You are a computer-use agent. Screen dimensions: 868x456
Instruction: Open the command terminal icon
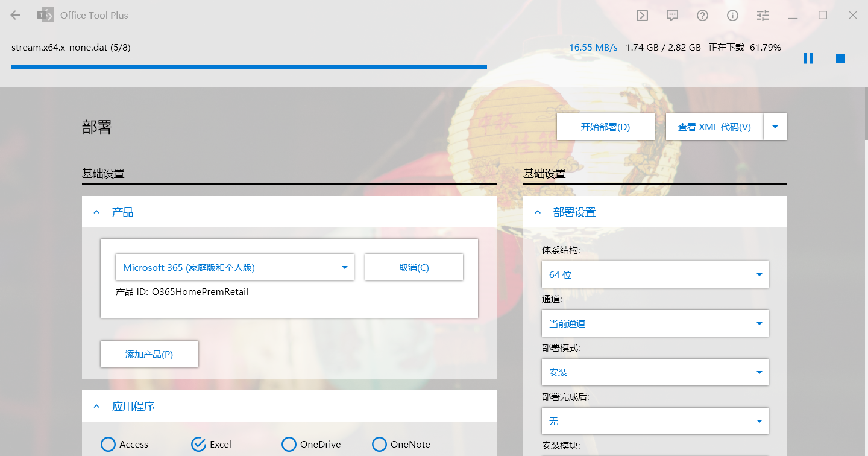coord(642,16)
